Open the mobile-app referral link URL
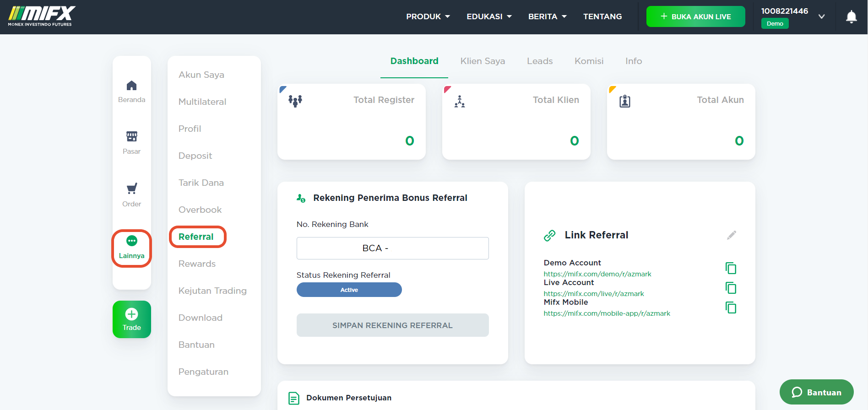 point(607,313)
